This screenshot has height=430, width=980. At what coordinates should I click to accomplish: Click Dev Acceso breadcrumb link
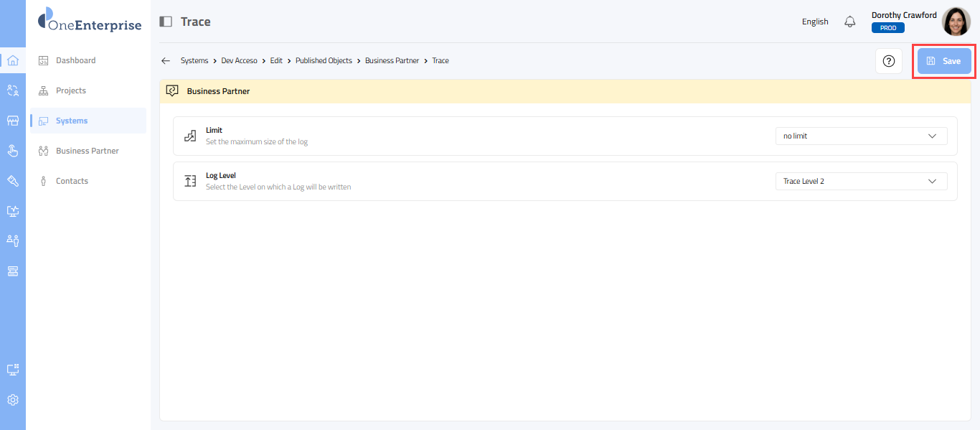point(239,61)
